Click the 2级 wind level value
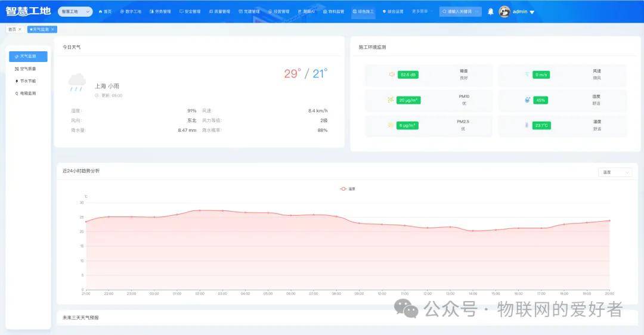The width and height of the screenshot is (644, 335). pos(324,120)
